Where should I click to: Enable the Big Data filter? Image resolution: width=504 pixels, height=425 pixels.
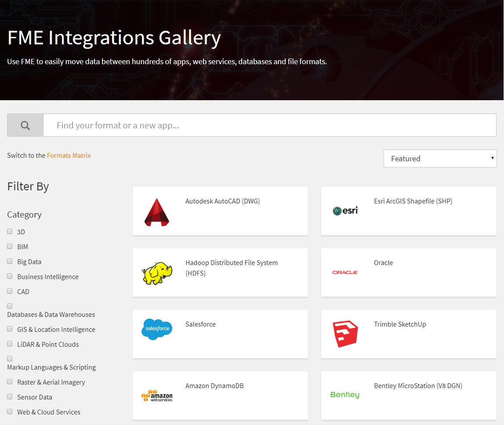(10, 262)
